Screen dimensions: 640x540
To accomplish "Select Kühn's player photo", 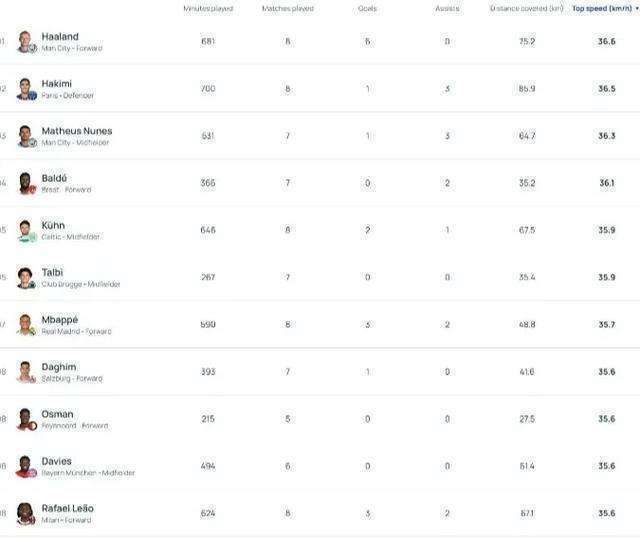I will coord(27,231).
